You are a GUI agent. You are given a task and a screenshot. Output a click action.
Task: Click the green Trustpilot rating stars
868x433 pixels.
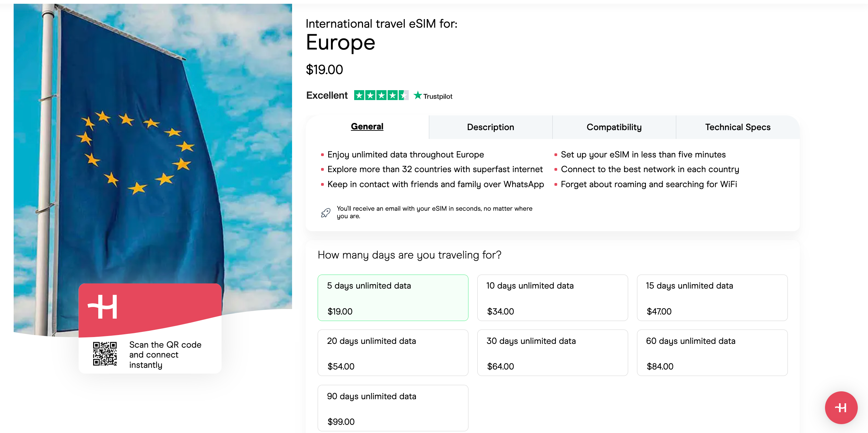pos(381,95)
